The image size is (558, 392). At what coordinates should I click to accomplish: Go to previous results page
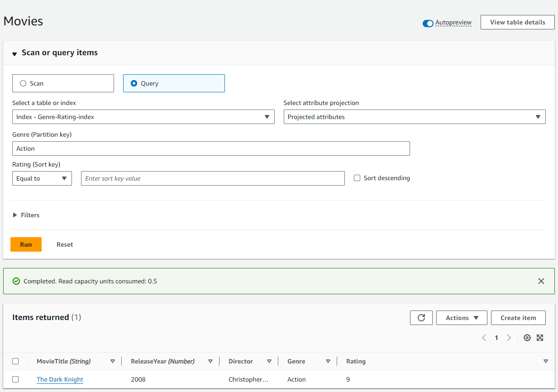pos(484,338)
